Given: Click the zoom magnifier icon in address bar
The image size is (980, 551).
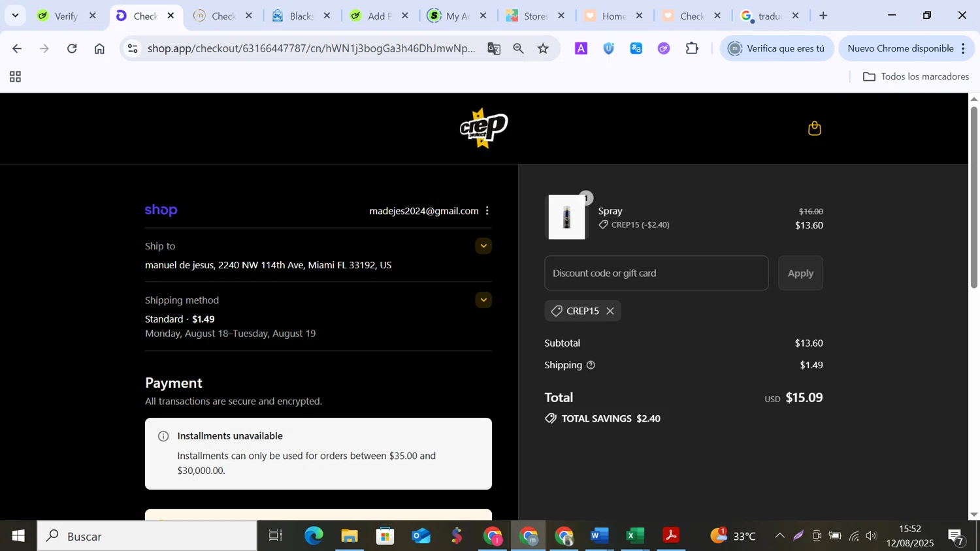Looking at the screenshot, I should (519, 48).
